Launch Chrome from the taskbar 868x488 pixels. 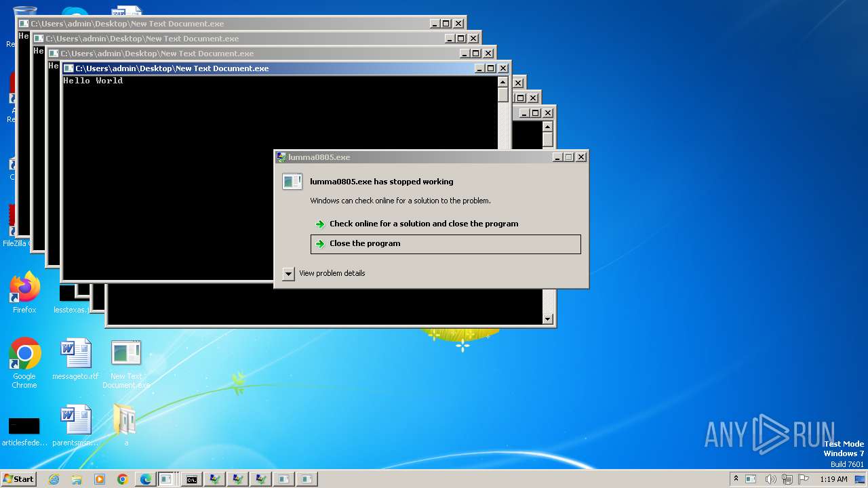123,479
